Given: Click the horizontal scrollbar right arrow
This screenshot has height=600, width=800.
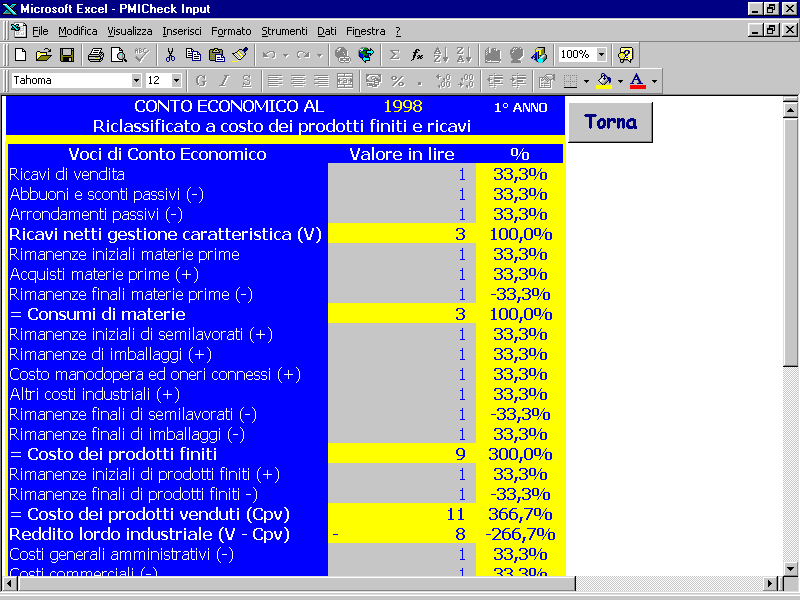Looking at the screenshot, I should point(770,583).
